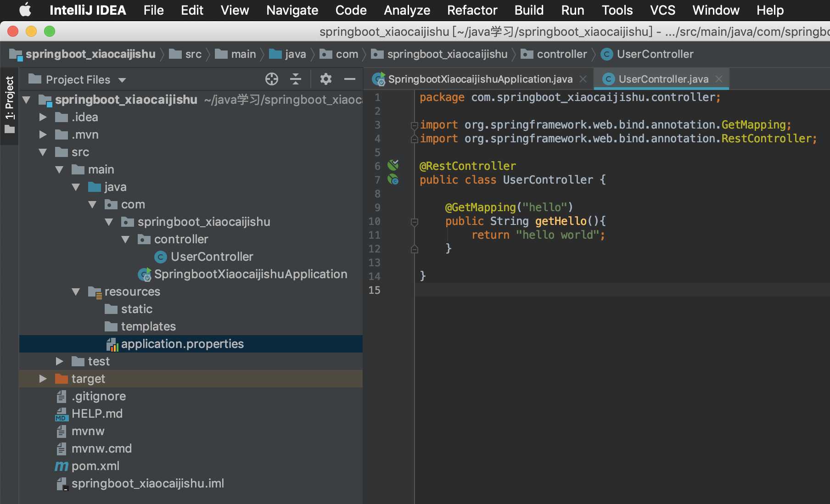Viewport: 830px width, 504px height.
Task: Collapse fold marker at line 10 method
Action: tap(414, 222)
